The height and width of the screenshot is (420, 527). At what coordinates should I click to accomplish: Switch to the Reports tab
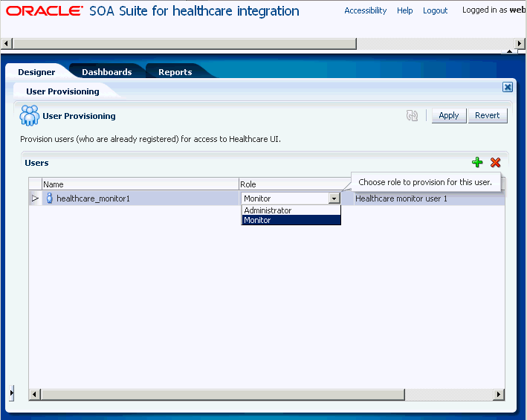point(175,72)
